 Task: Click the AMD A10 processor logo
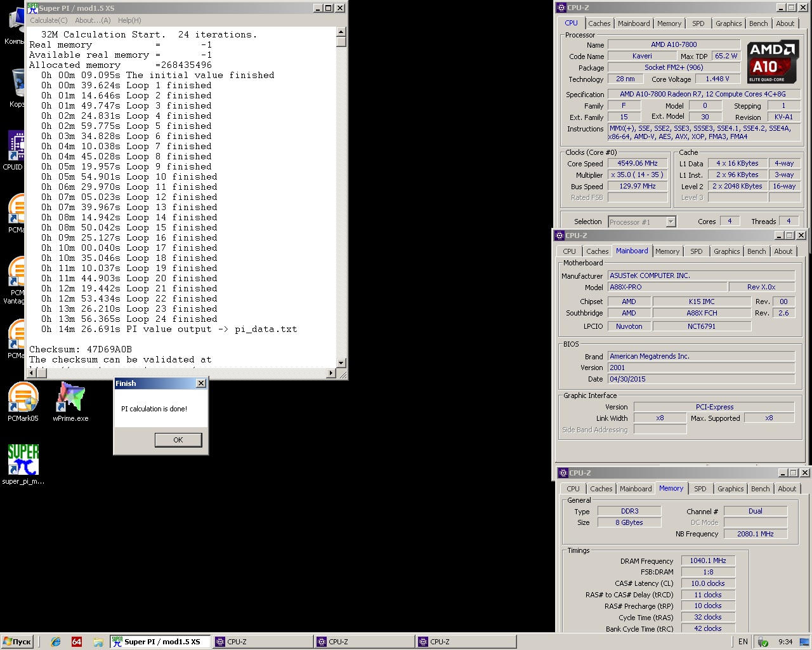772,62
